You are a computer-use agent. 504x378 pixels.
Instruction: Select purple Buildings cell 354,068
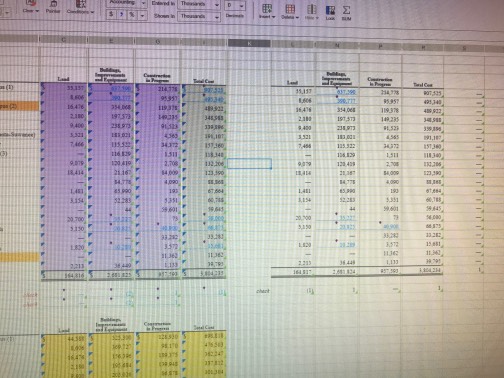pyautogui.click(x=111, y=107)
